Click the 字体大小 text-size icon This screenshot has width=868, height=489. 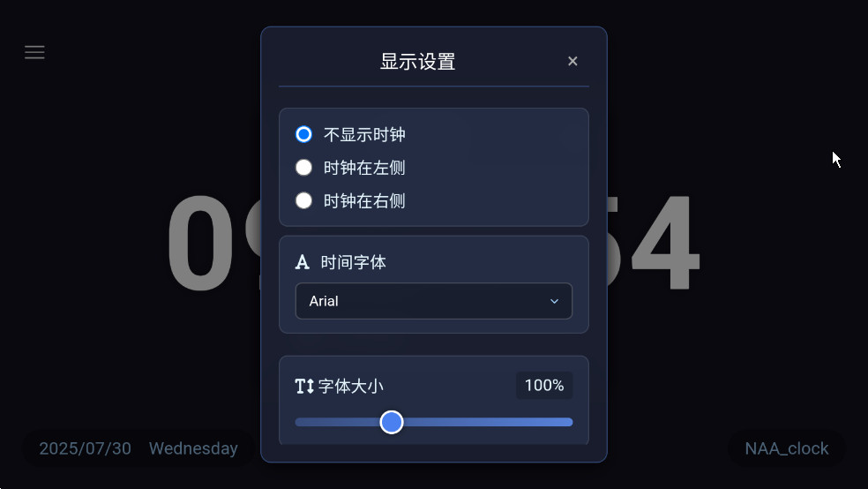(304, 386)
